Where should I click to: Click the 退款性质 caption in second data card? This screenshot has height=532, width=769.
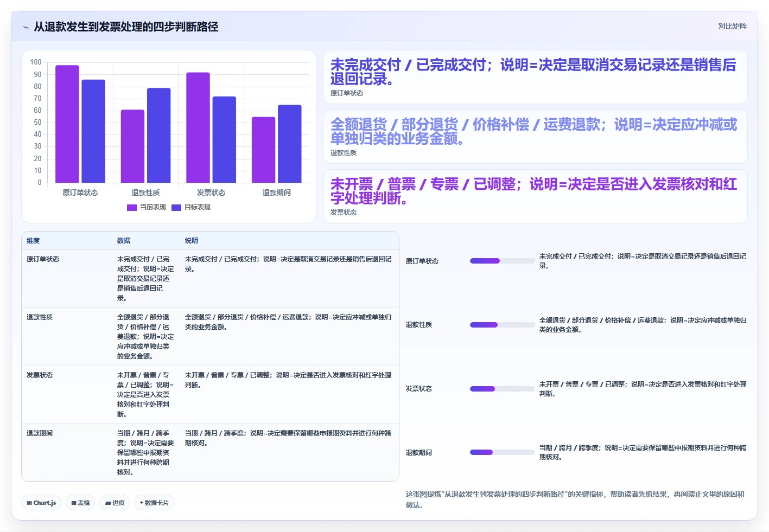click(x=344, y=153)
